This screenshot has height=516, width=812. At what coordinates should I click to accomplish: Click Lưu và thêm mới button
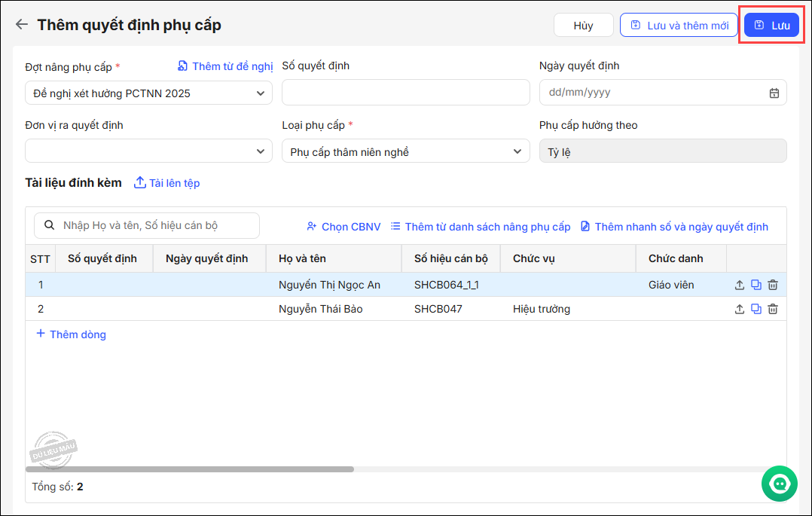pos(679,25)
